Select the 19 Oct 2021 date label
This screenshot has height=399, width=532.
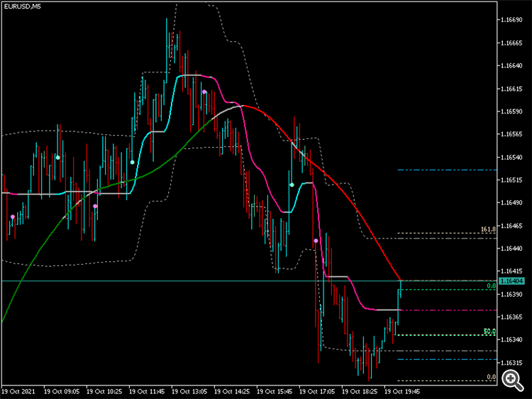[18, 391]
